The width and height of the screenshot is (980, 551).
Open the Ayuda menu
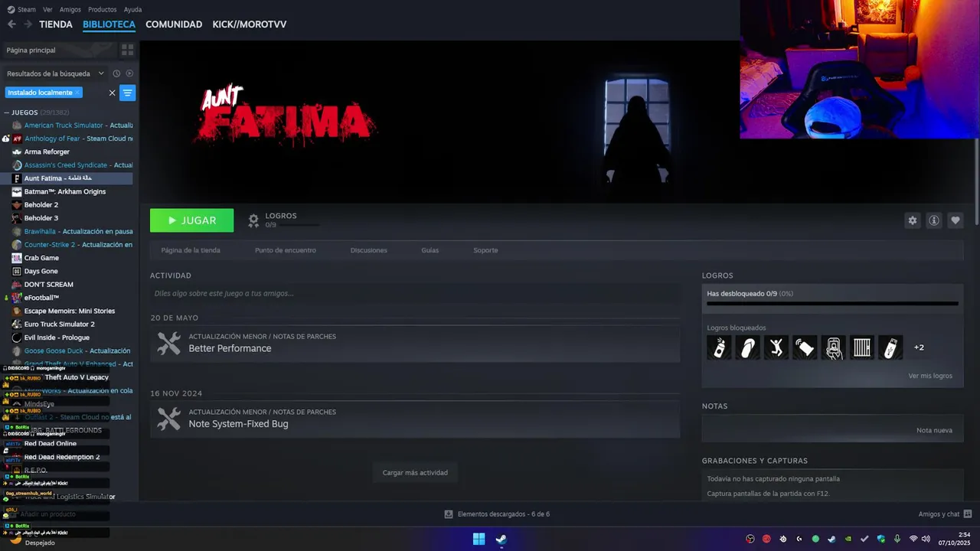[132, 9]
